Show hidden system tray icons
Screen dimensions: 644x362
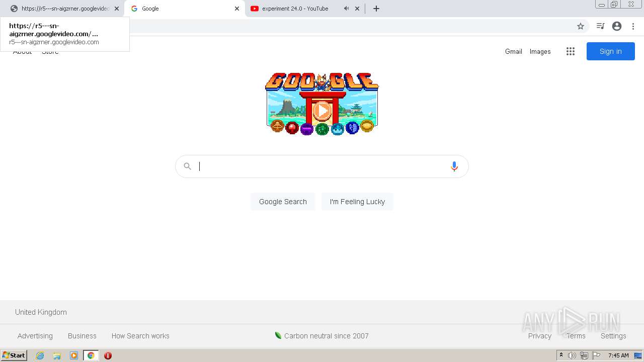[x=561, y=355]
